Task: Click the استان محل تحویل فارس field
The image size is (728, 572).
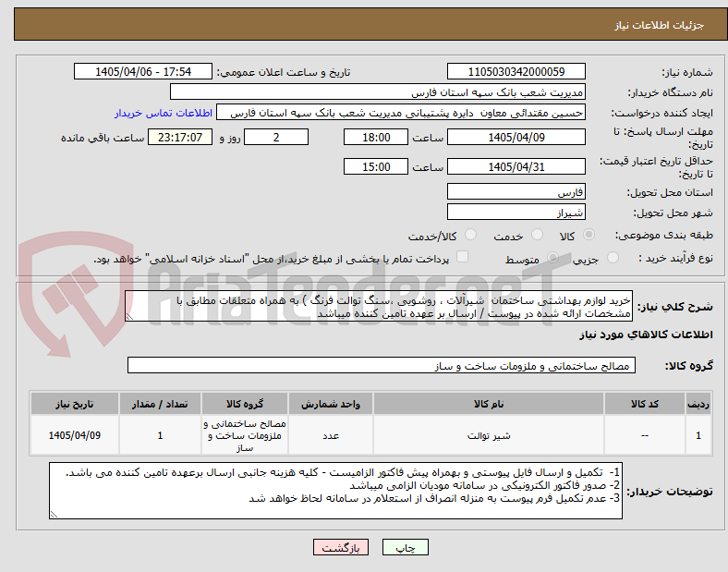Action: pyautogui.click(x=516, y=192)
